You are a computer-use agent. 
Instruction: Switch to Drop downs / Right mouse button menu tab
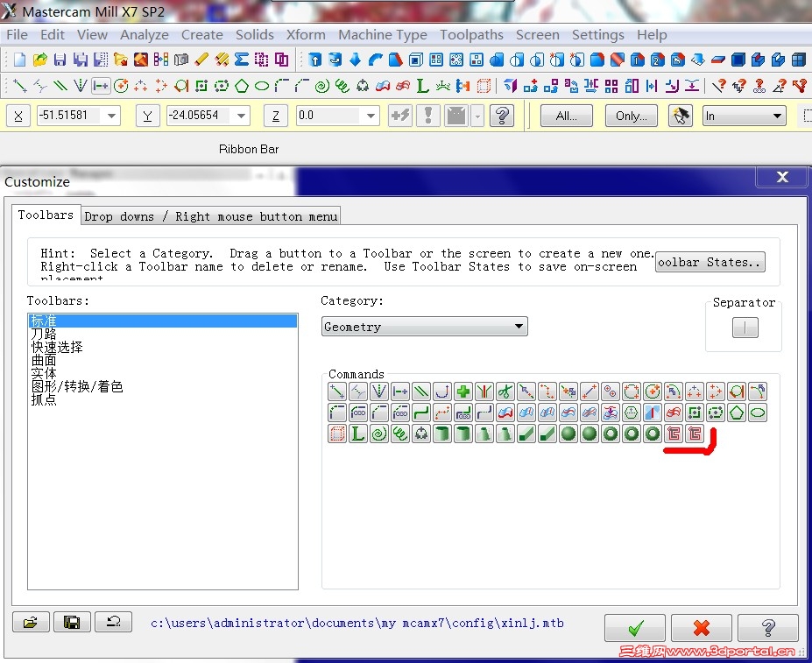click(211, 216)
